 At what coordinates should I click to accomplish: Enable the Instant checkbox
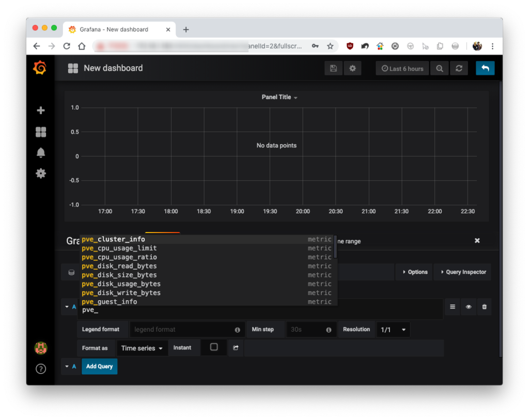[x=214, y=347]
